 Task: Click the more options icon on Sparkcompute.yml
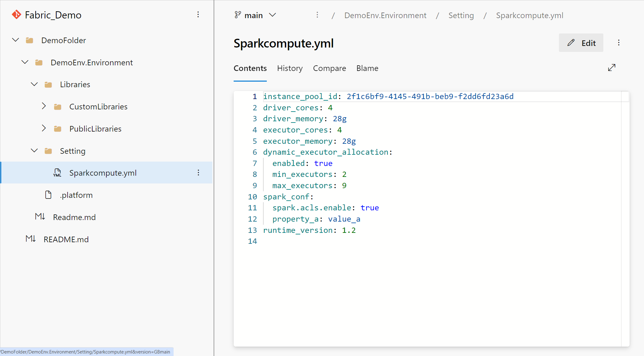point(198,172)
